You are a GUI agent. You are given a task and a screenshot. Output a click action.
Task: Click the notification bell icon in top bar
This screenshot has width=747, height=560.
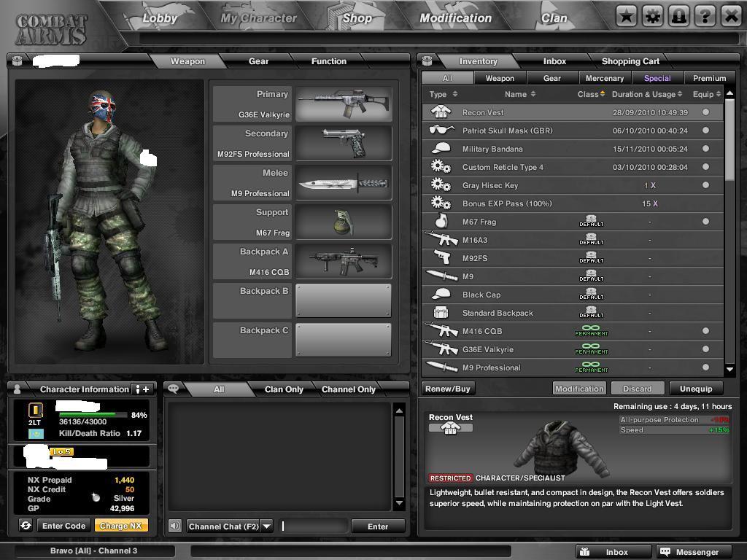coord(679,17)
